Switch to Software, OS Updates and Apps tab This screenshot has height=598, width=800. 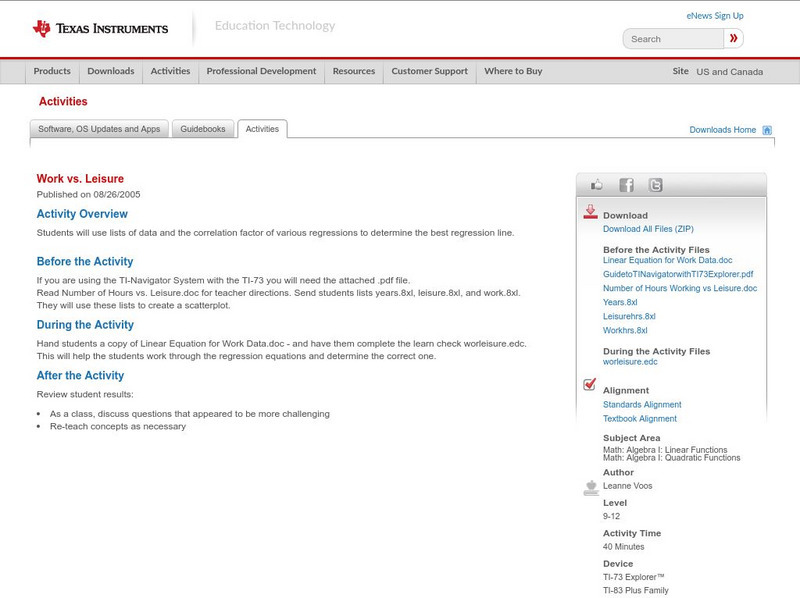tap(99, 129)
